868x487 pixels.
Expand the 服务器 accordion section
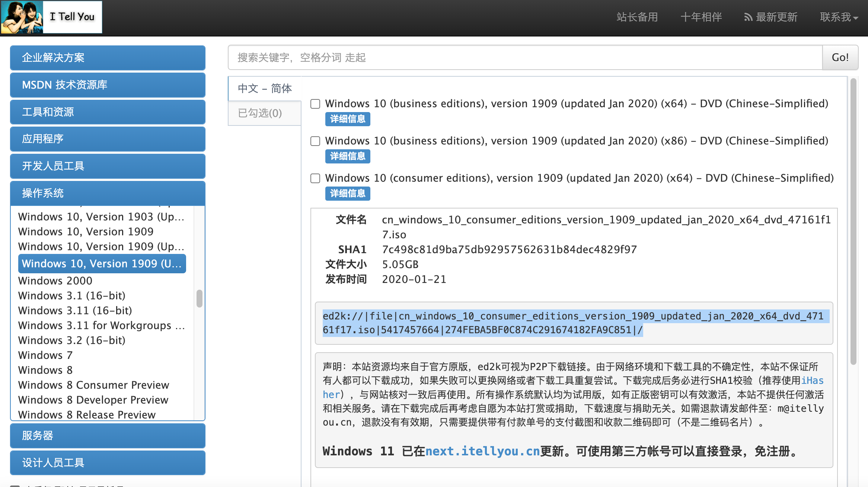pos(108,435)
